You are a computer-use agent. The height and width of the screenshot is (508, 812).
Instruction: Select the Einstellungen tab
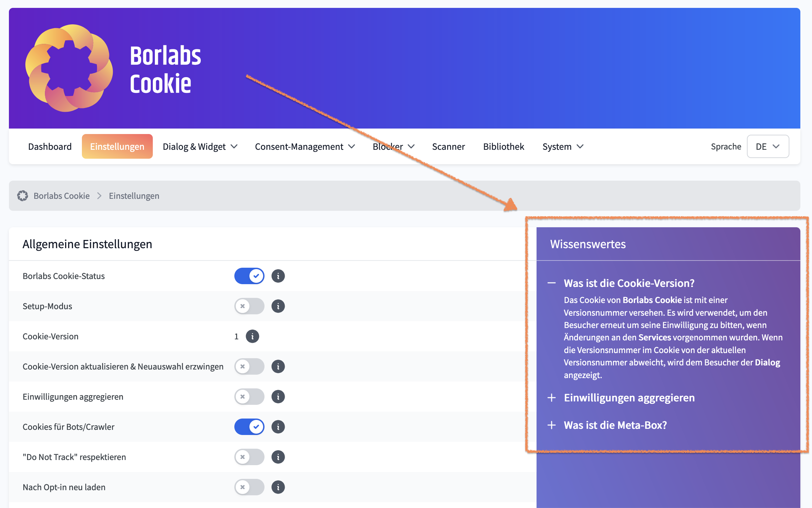tap(117, 146)
